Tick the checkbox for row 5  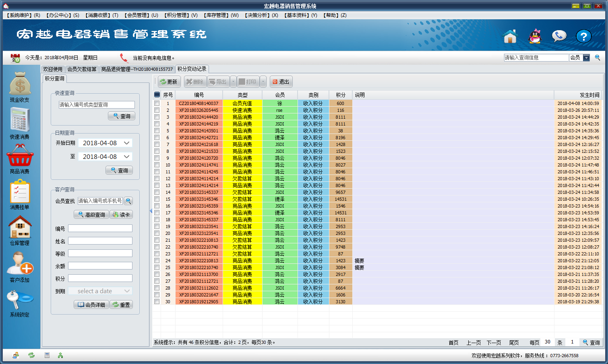click(x=157, y=131)
